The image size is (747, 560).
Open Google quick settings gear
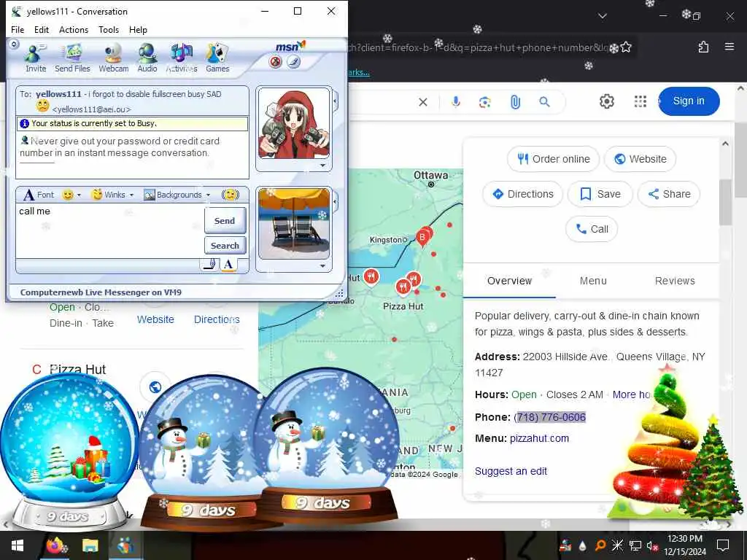[x=606, y=101]
